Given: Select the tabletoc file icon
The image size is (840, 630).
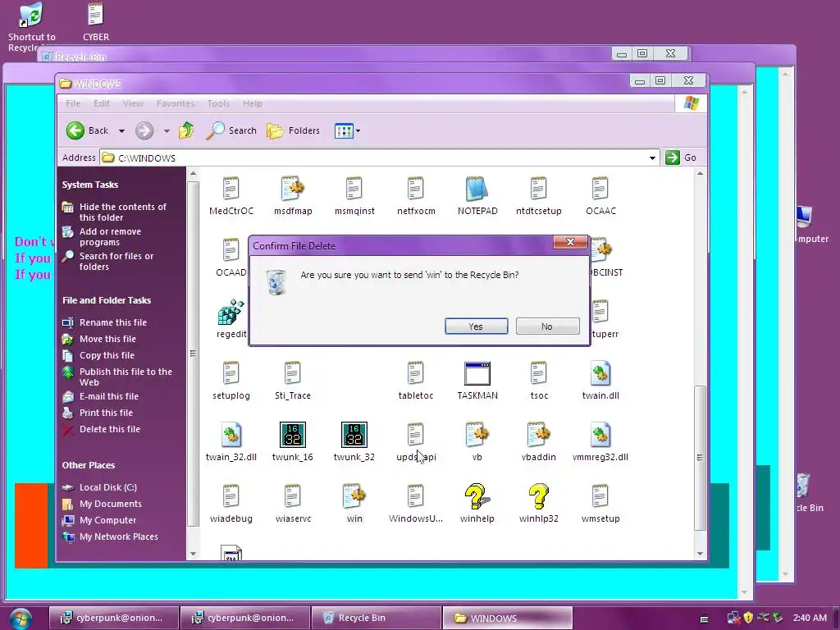Looking at the screenshot, I should pyautogui.click(x=416, y=374).
